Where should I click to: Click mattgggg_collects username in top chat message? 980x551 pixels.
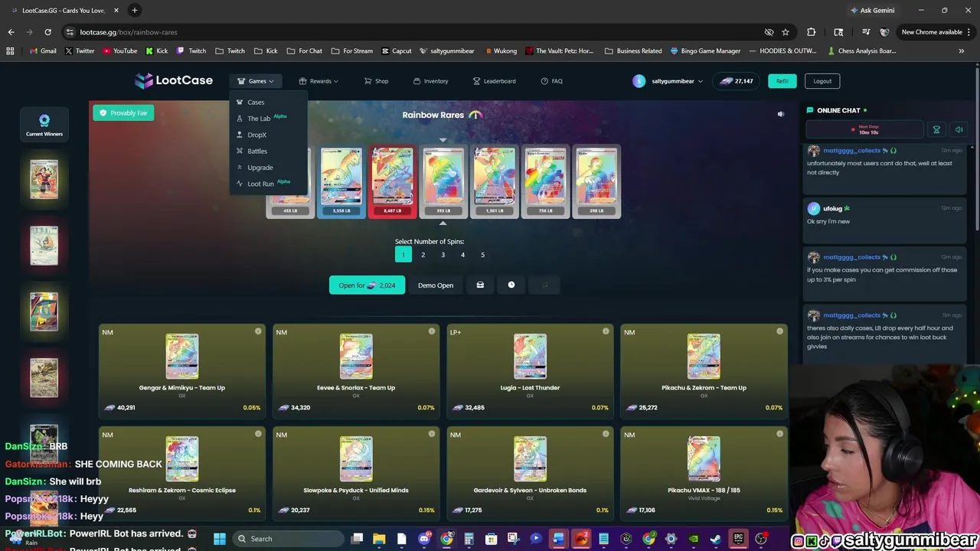pos(851,151)
